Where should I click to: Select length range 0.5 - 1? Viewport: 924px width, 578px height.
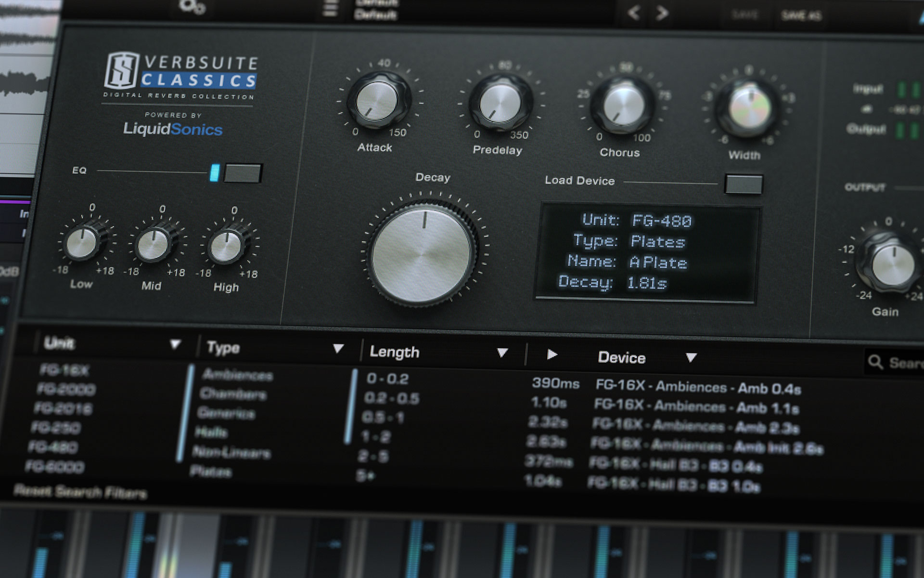383,418
